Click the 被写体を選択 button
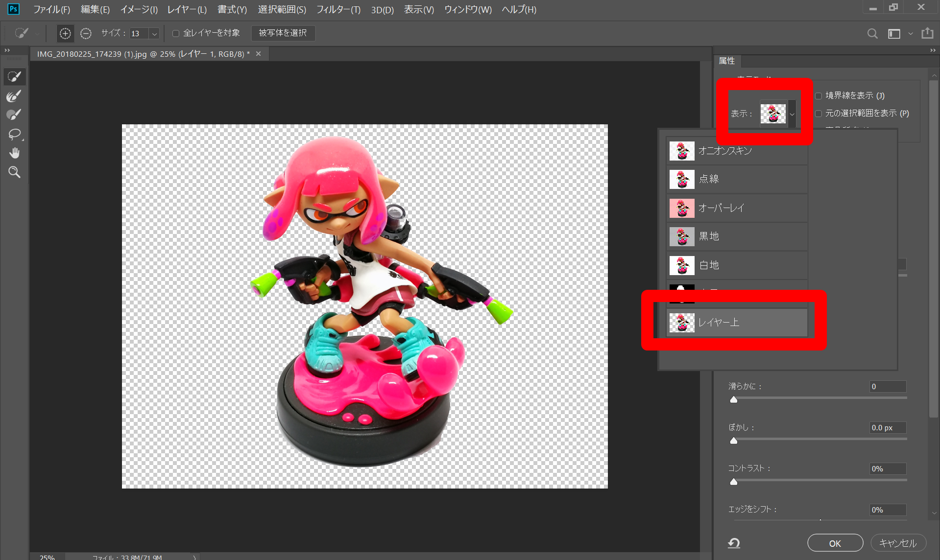 pyautogui.click(x=283, y=33)
